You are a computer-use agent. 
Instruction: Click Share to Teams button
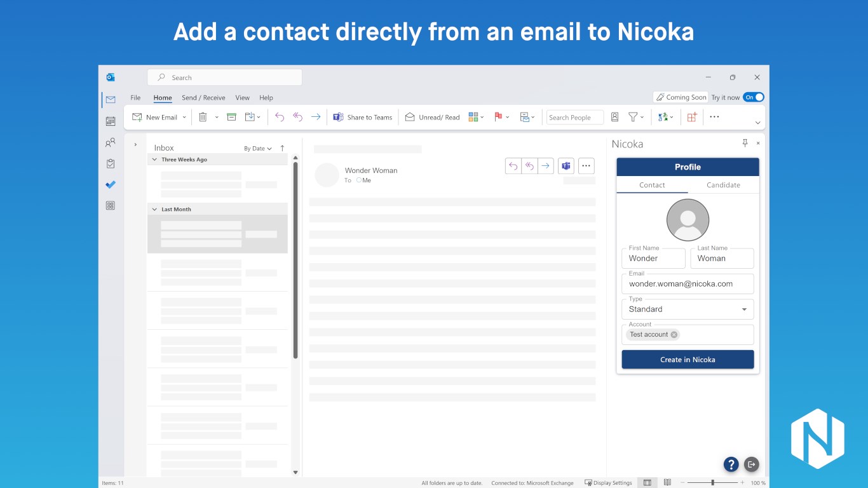pyautogui.click(x=363, y=117)
